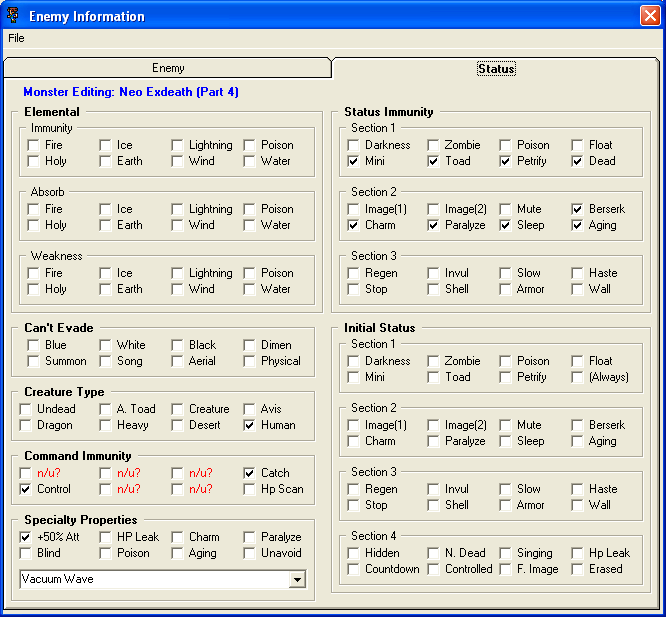666x617 pixels.
Task: Tick F. Image in Section 4
Action: [505, 569]
